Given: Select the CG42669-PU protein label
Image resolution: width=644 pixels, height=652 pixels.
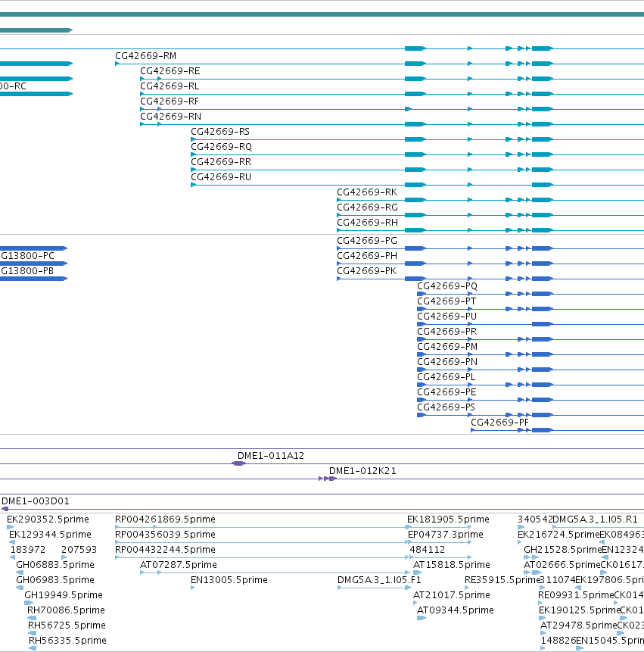Looking at the screenshot, I should (446, 317).
